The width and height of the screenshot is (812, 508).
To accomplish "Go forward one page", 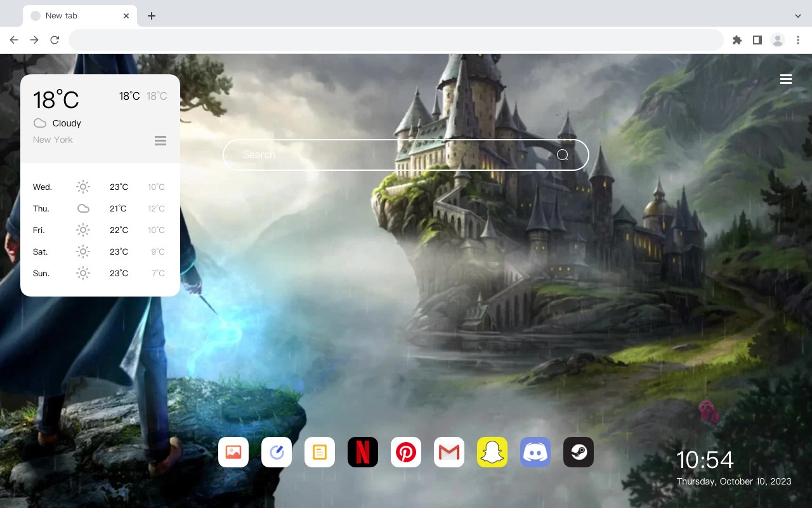I will pos(34,40).
